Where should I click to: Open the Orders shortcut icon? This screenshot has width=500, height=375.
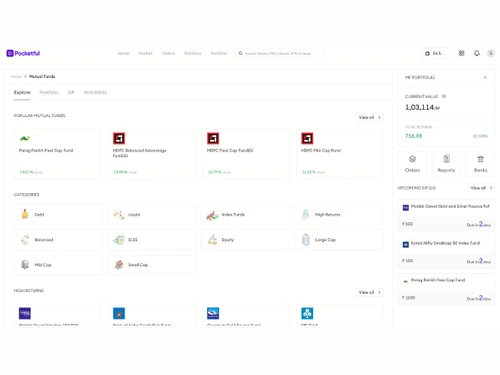click(412, 159)
